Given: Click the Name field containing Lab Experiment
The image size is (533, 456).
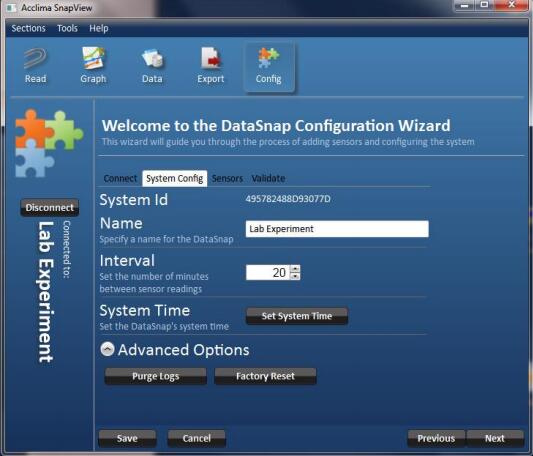Looking at the screenshot, I should (x=337, y=229).
